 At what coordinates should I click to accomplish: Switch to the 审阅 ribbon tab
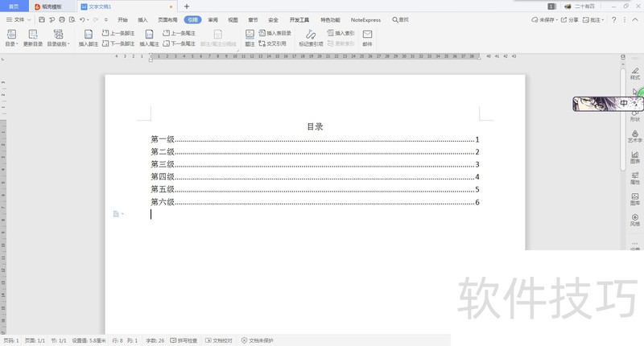pyautogui.click(x=213, y=19)
